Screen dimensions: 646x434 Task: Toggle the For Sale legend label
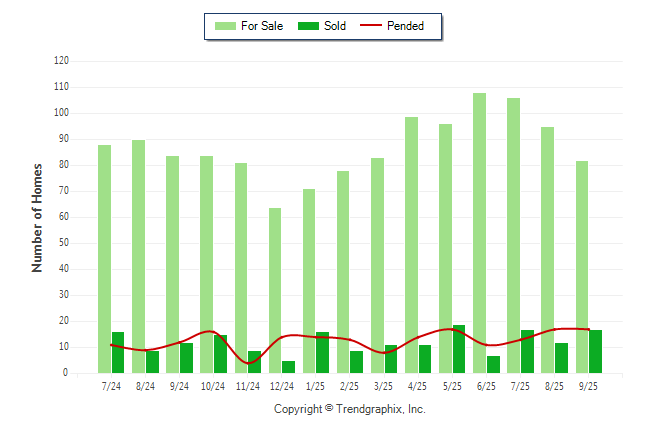tap(262, 26)
